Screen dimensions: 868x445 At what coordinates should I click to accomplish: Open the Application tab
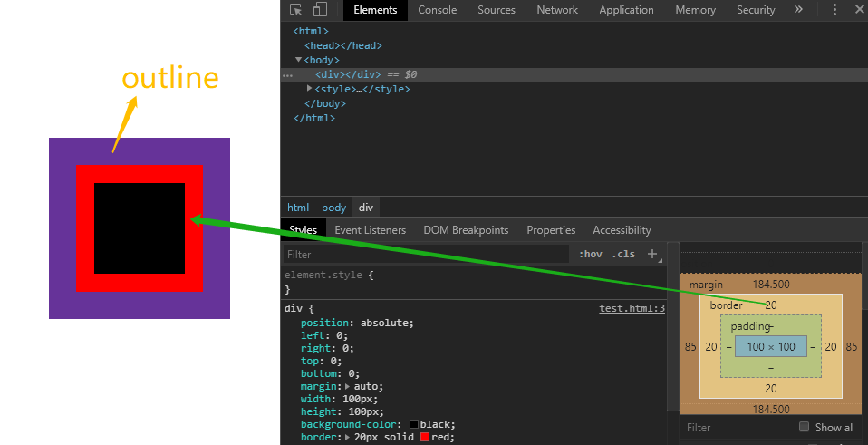(626, 10)
